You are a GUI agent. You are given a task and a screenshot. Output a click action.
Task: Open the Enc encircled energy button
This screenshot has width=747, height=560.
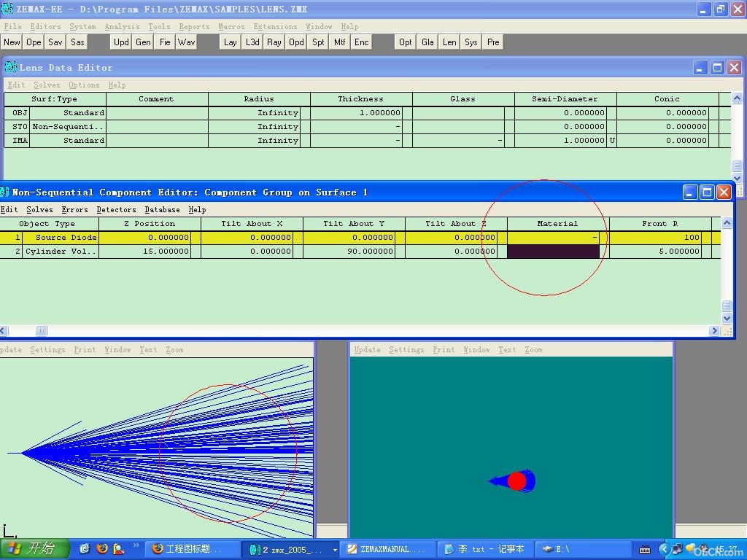(x=362, y=42)
